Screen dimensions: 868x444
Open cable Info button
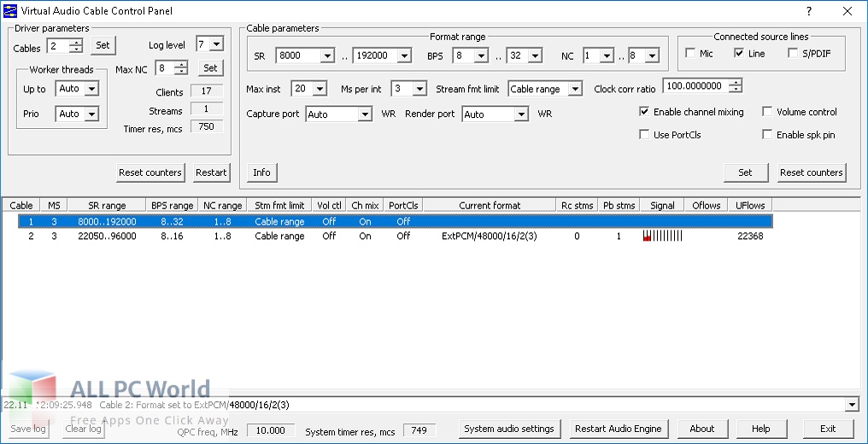pyautogui.click(x=261, y=172)
